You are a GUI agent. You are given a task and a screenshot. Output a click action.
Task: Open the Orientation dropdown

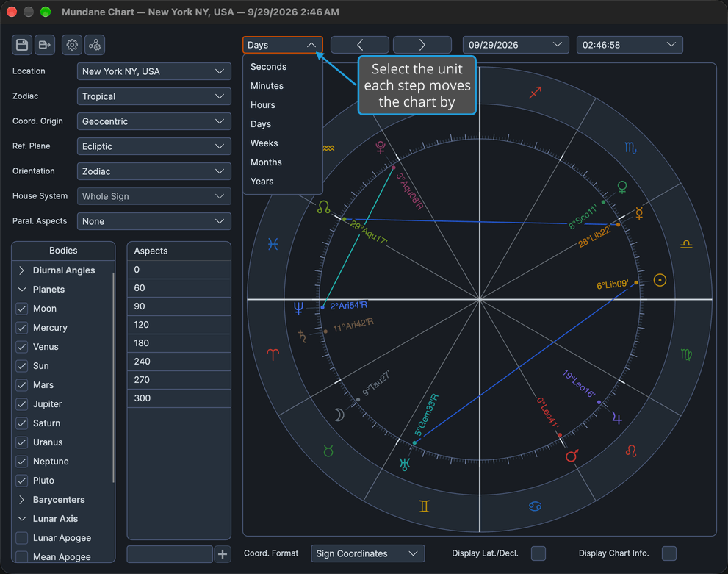click(154, 171)
